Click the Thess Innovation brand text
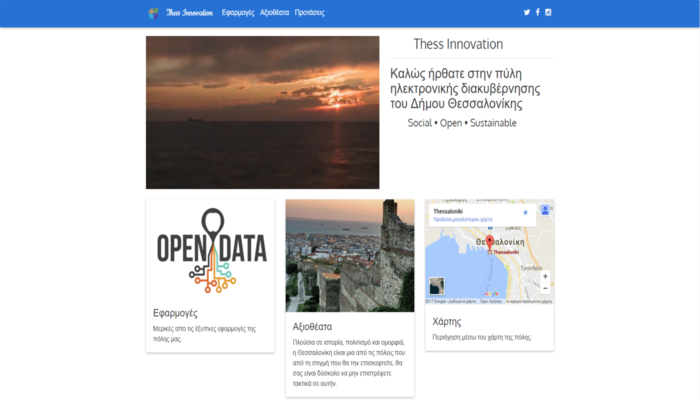Viewport: 700px width, 400px height. point(190,13)
